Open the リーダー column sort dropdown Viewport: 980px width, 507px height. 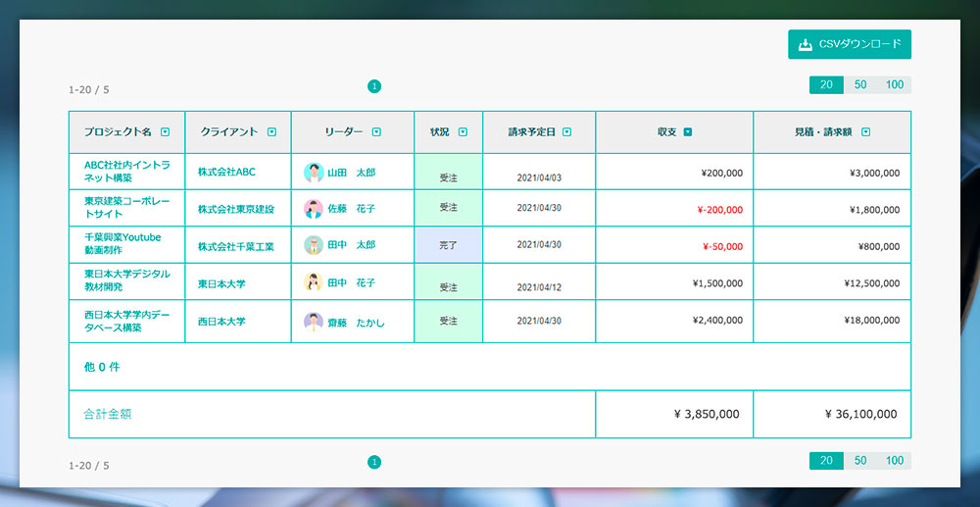tap(377, 132)
